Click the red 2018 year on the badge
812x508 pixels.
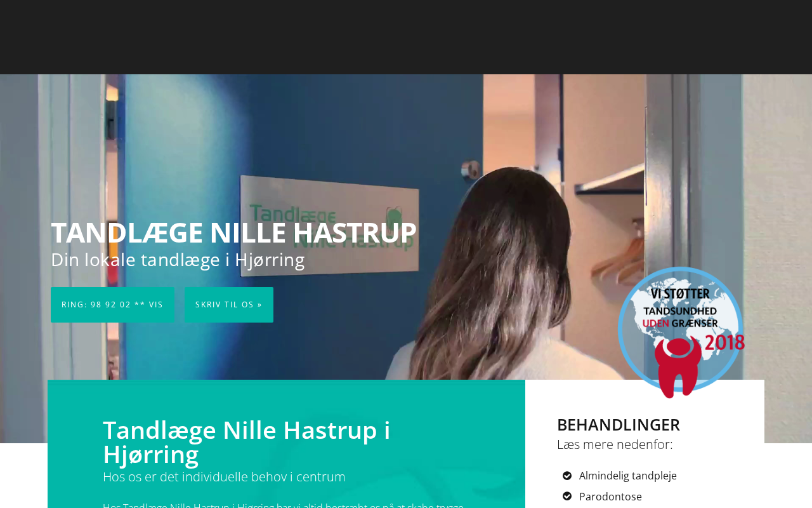click(724, 343)
